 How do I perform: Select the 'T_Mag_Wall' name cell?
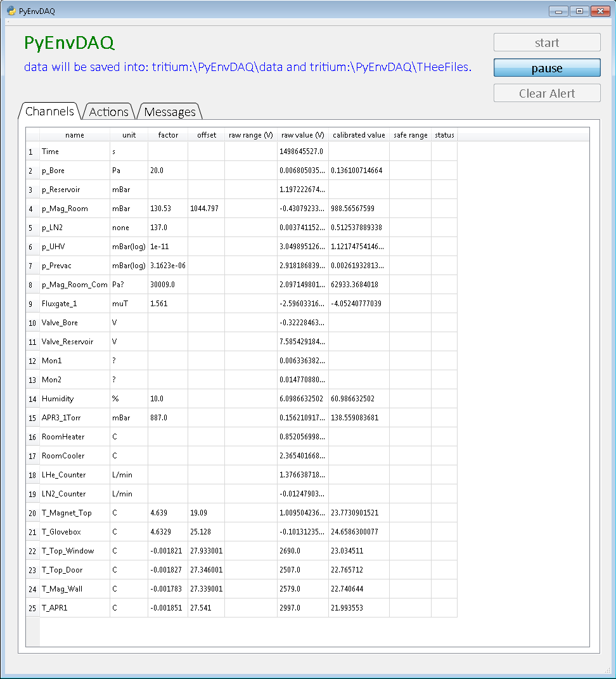click(x=75, y=590)
